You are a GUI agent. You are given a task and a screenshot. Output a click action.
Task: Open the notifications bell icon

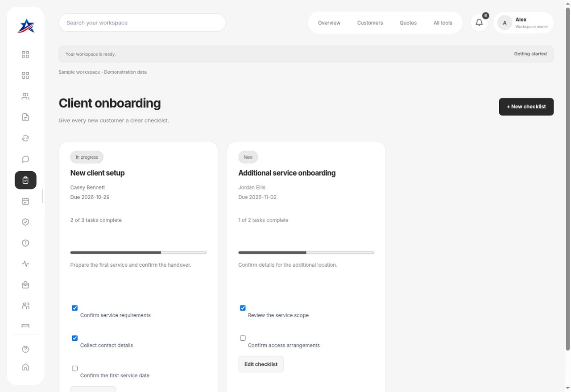pyautogui.click(x=479, y=23)
